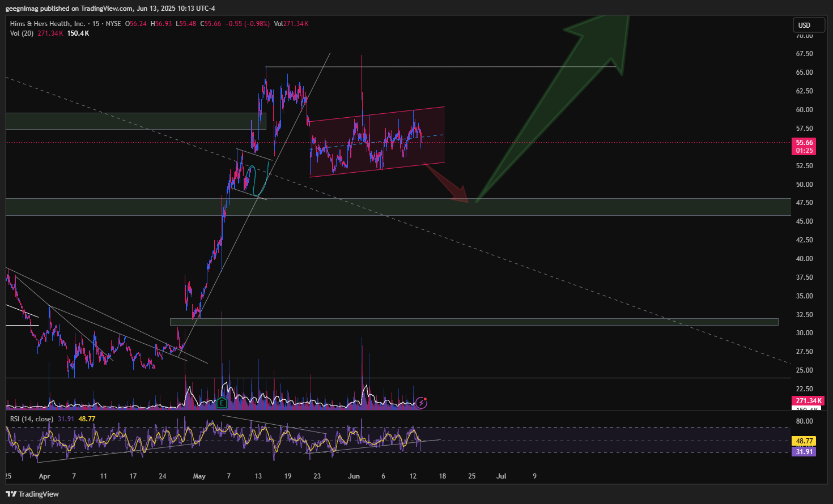833x504 pixels.
Task: Click the close value 'C55.66'
Action: click(211, 24)
